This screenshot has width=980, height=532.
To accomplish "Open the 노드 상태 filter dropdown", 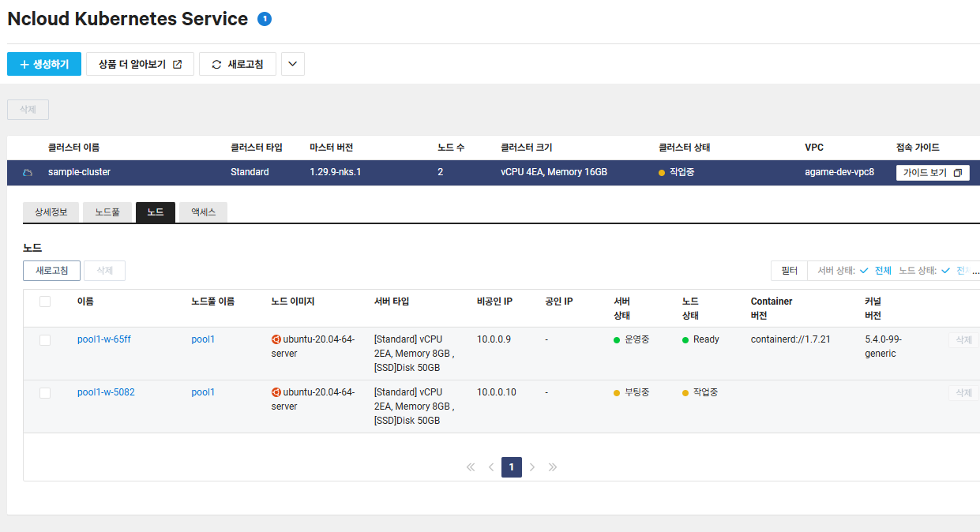I will (934, 271).
